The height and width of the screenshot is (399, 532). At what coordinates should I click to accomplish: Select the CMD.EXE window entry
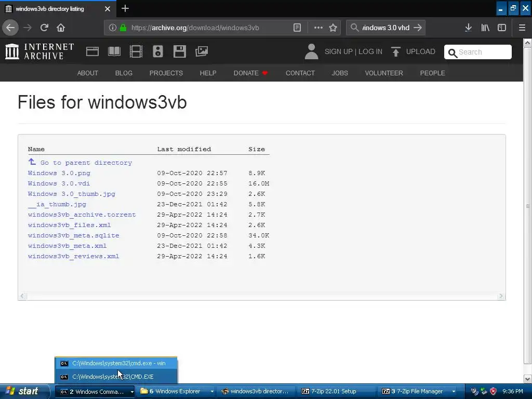coord(116,377)
